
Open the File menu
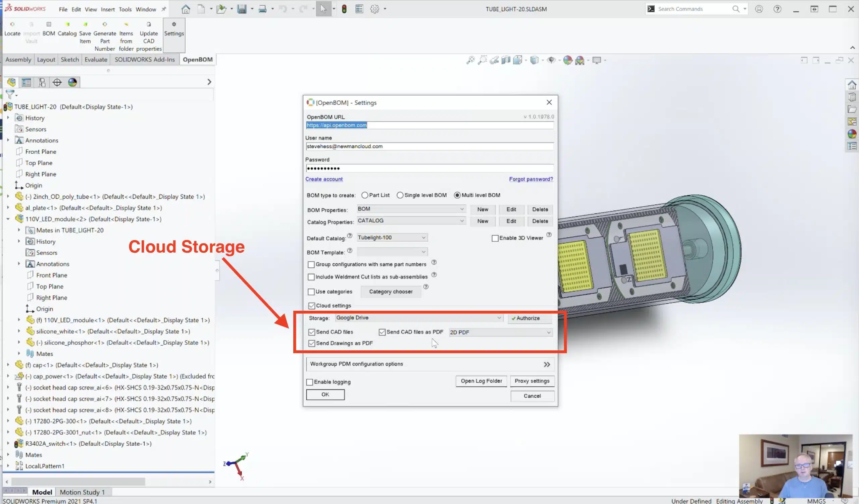[63, 9]
